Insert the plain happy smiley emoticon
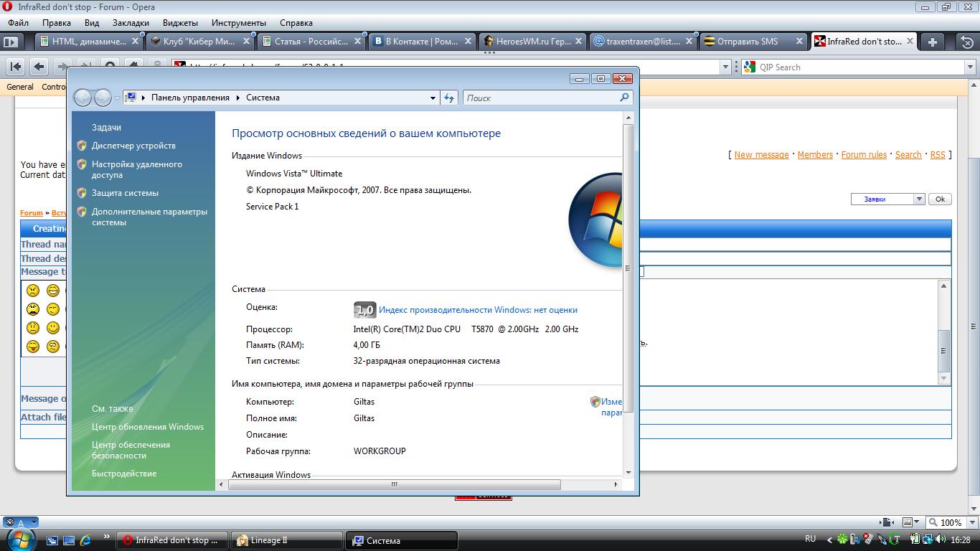This screenshot has height=551, width=980. tap(53, 328)
